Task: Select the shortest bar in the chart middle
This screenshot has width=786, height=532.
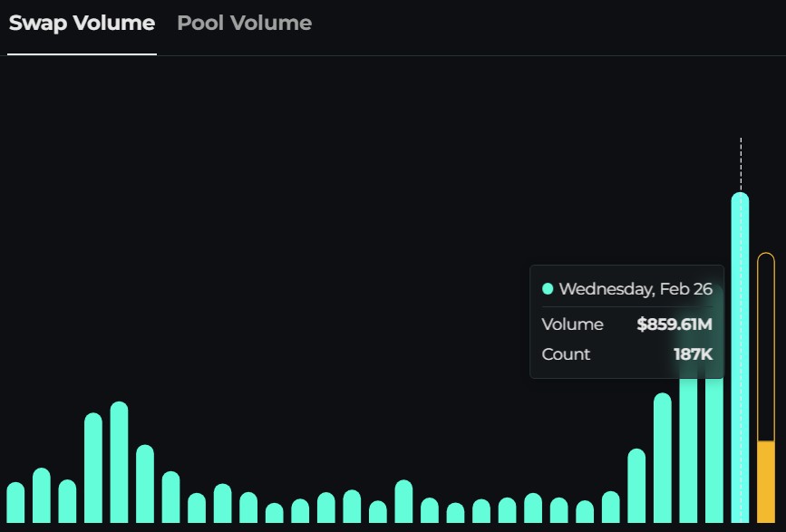Action: click(x=274, y=517)
